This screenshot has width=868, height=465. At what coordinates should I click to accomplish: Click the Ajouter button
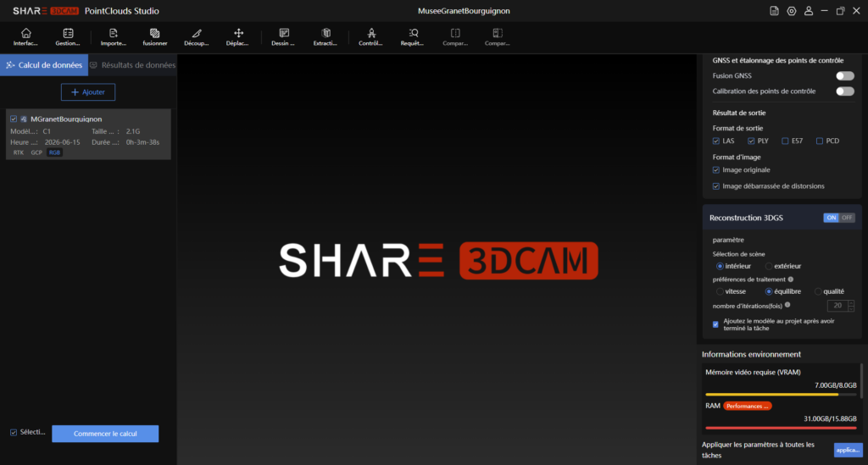[x=88, y=92]
